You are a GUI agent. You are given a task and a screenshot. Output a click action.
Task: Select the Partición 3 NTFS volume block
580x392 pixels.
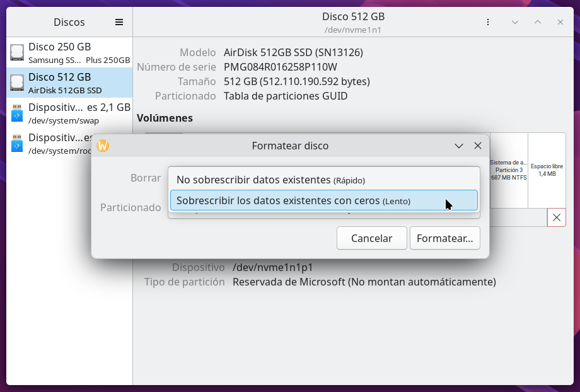tap(508, 170)
